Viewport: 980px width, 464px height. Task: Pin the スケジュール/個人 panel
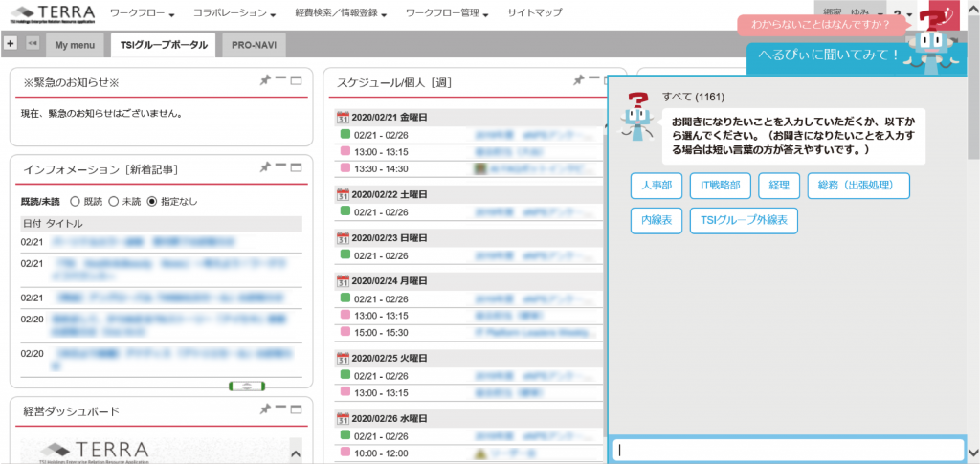coord(579,80)
